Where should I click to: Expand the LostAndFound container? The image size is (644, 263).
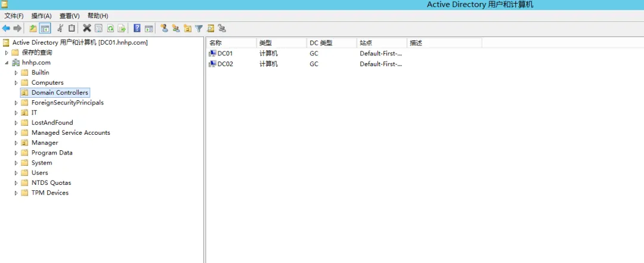coord(16,122)
